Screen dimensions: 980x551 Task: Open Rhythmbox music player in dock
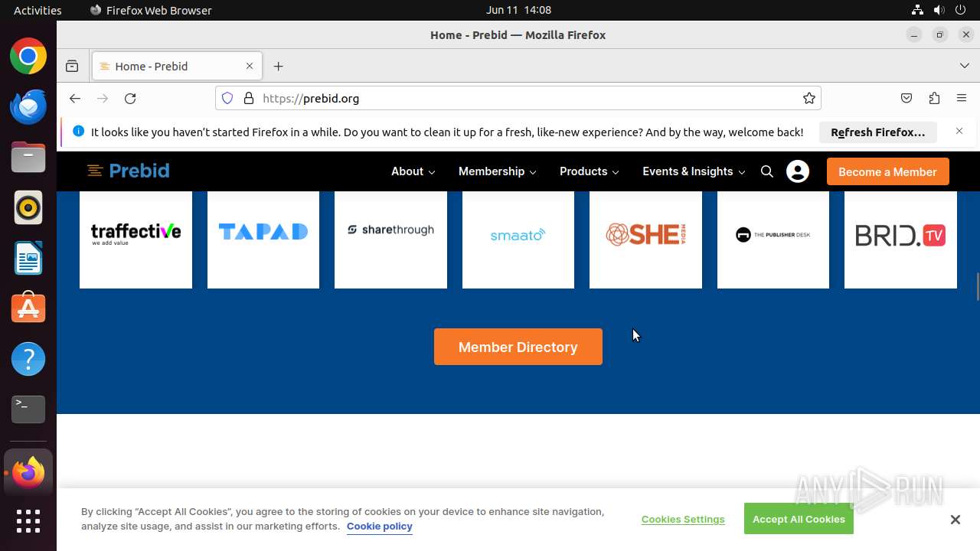pyautogui.click(x=28, y=208)
